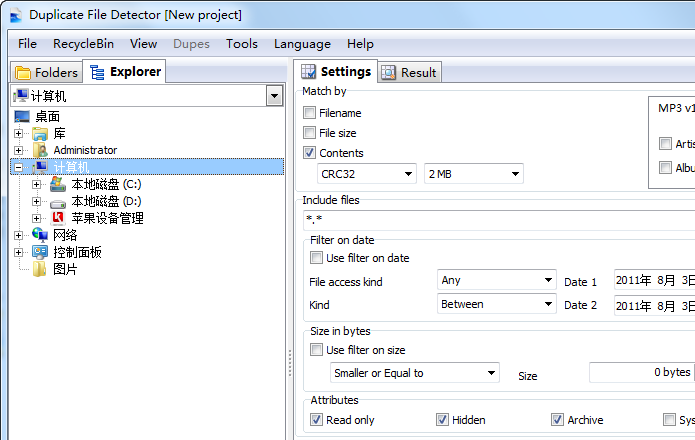Switch to the Folders tab

pyautogui.click(x=47, y=72)
